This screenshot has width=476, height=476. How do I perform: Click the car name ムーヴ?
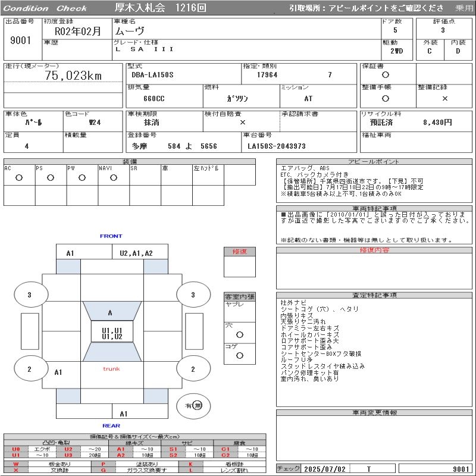coord(130,31)
